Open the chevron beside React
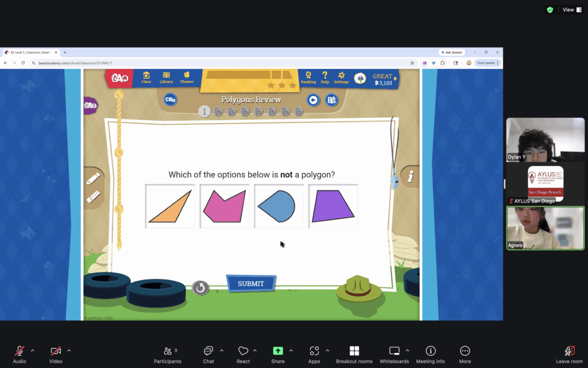The image size is (588, 368). (255, 350)
